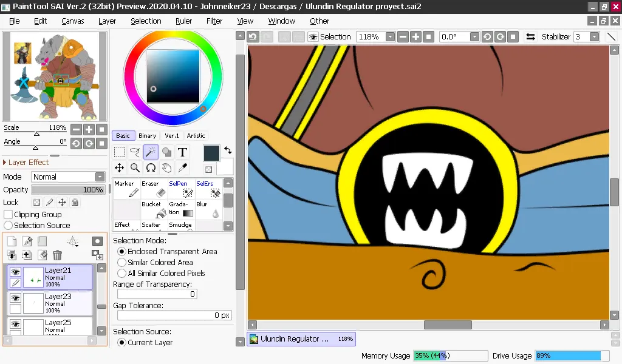Choose the Gradation tool
Viewport: 622px width, 364px height.
point(181,209)
